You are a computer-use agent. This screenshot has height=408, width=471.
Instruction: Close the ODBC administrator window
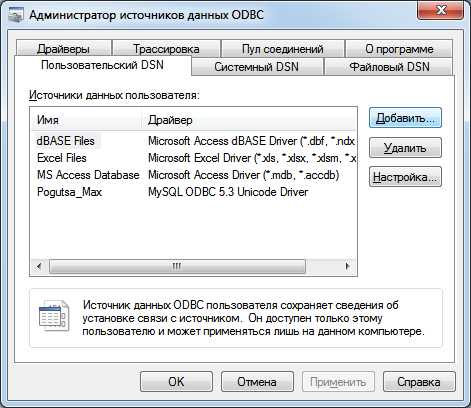441,10
